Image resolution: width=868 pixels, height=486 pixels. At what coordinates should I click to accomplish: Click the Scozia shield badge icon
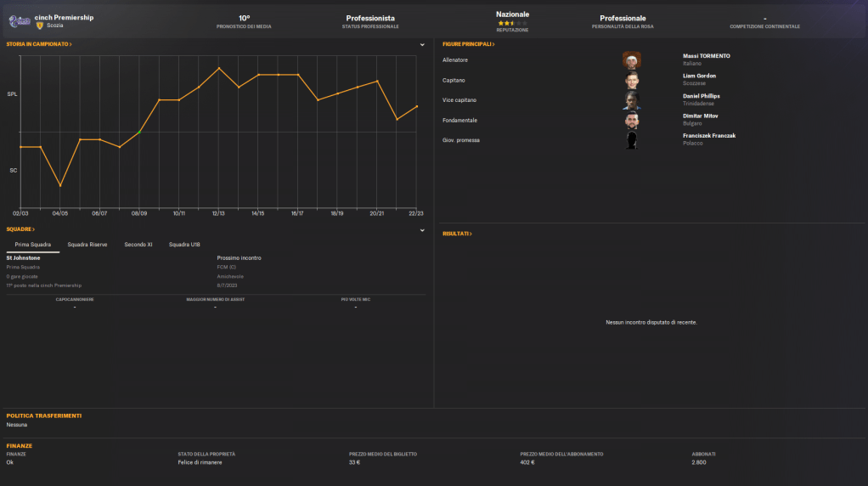click(39, 25)
